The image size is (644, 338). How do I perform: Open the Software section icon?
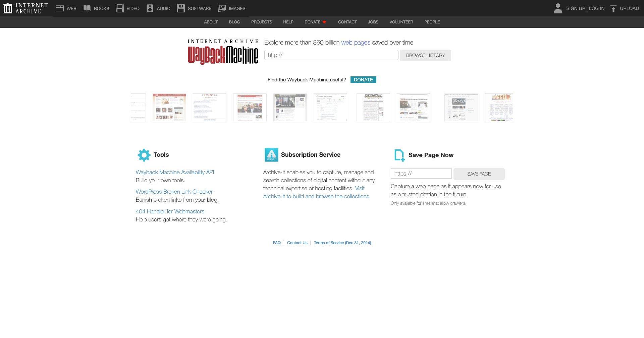tap(181, 8)
